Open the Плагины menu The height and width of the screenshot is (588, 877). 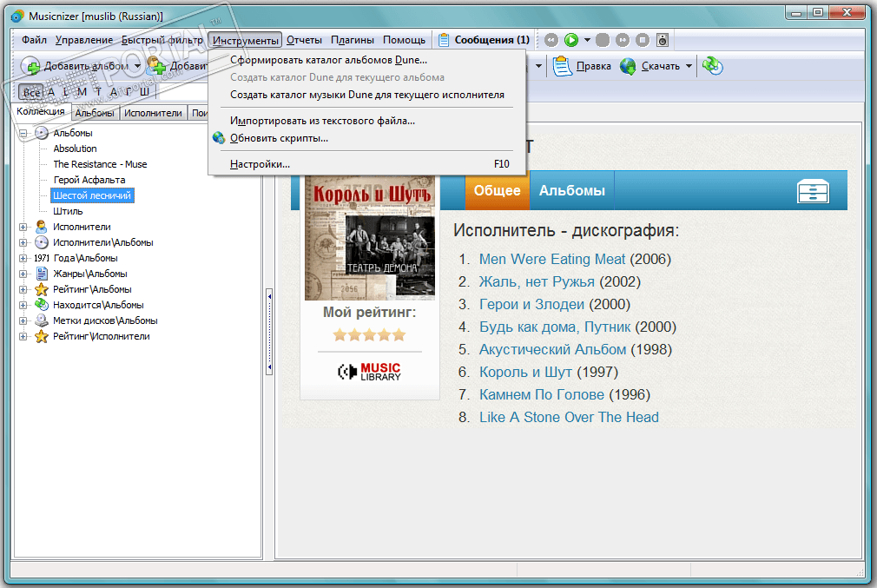pos(353,40)
